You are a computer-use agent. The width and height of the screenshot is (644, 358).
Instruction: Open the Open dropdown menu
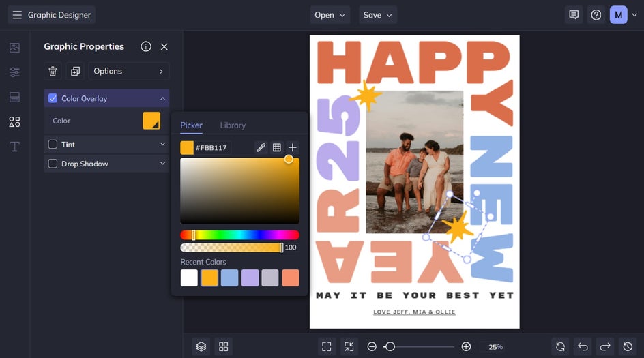point(330,15)
